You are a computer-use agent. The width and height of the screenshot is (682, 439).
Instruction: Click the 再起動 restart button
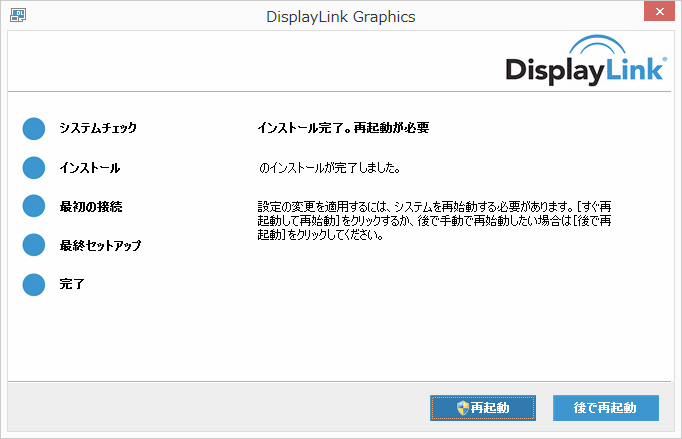pos(483,408)
